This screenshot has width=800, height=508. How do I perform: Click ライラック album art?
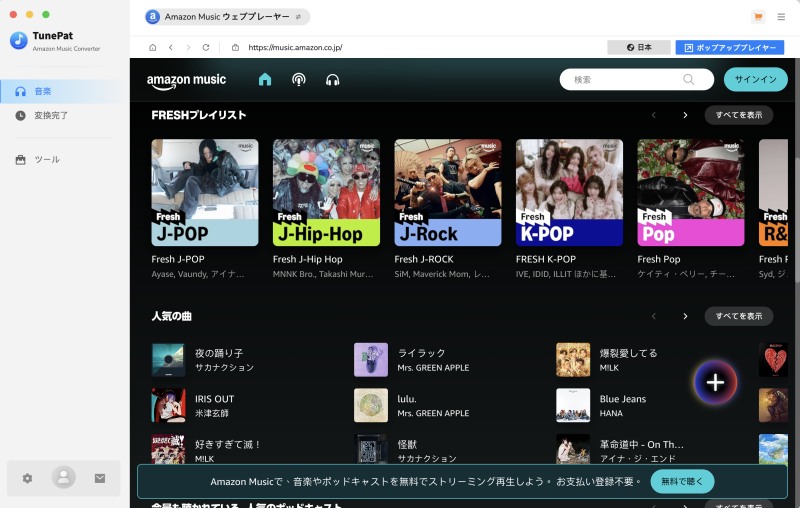click(x=371, y=360)
